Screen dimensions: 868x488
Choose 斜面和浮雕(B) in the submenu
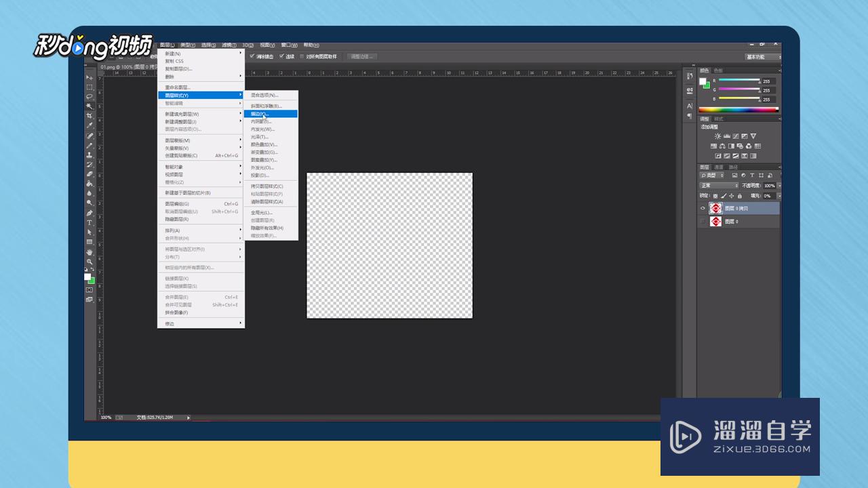coord(271,106)
